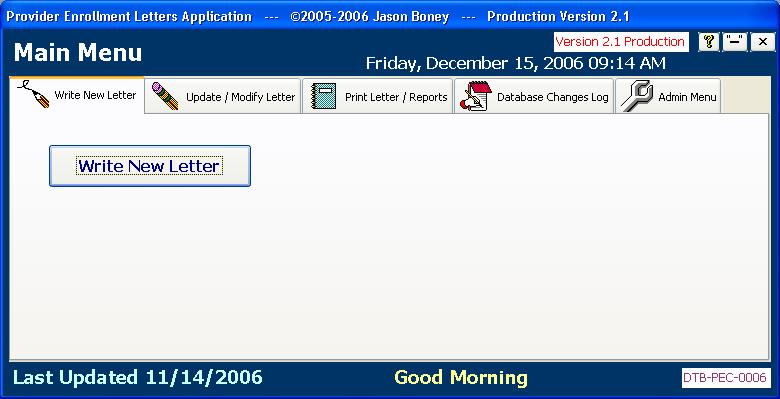The width and height of the screenshot is (780, 399).
Task: Click the Good Morning greeting text
Action: tap(461, 377)
